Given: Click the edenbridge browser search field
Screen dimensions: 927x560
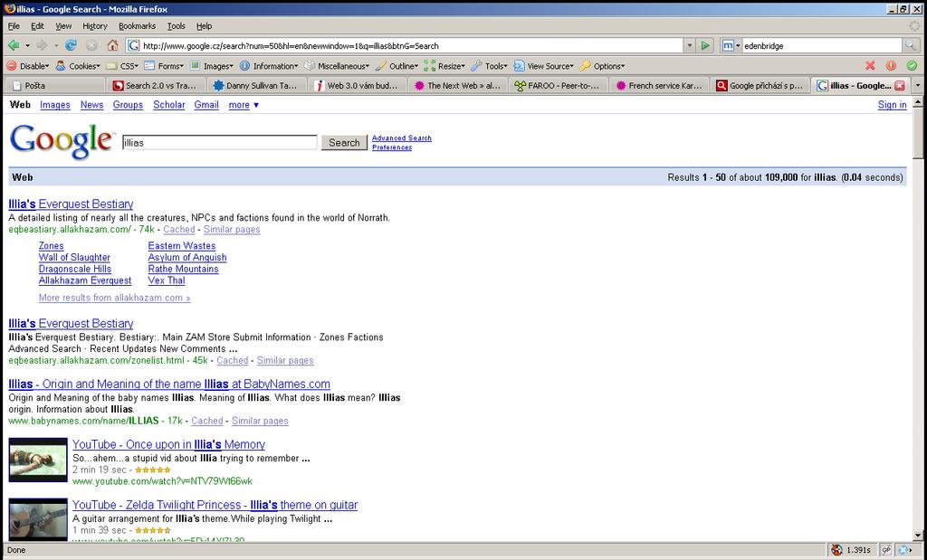Looking at the screenshot, I should pos(822,45).
